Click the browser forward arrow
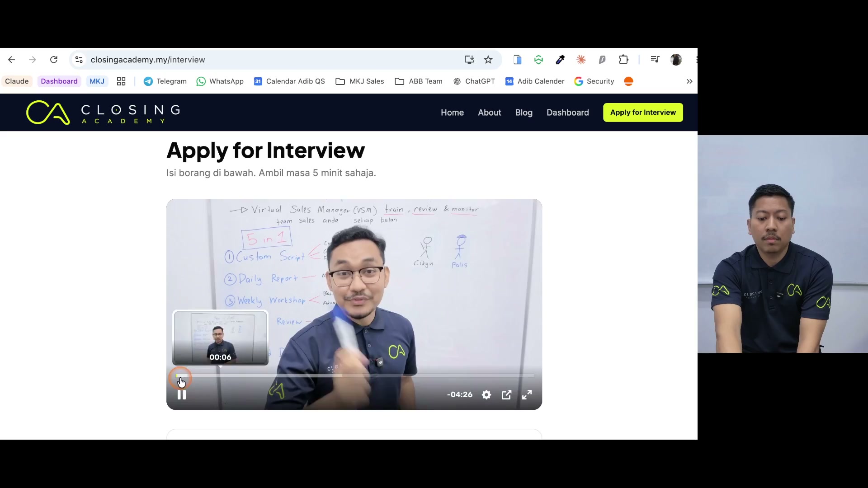 [x=33, y=60]
